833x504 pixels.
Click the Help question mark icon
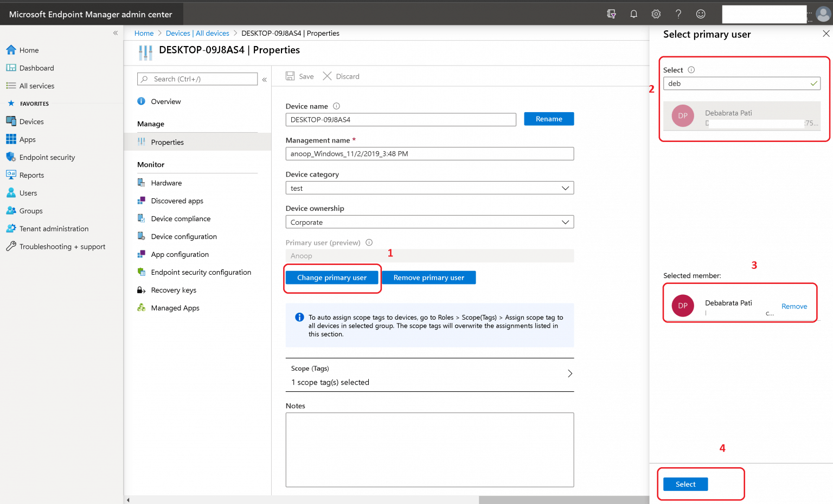coord(678,14)
